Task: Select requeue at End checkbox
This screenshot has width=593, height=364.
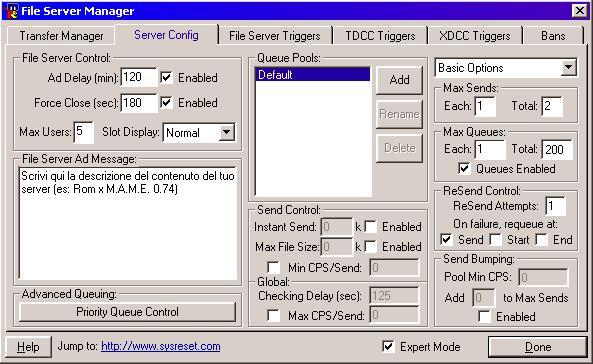Action: pyautogui.click(x=541, y=240)
